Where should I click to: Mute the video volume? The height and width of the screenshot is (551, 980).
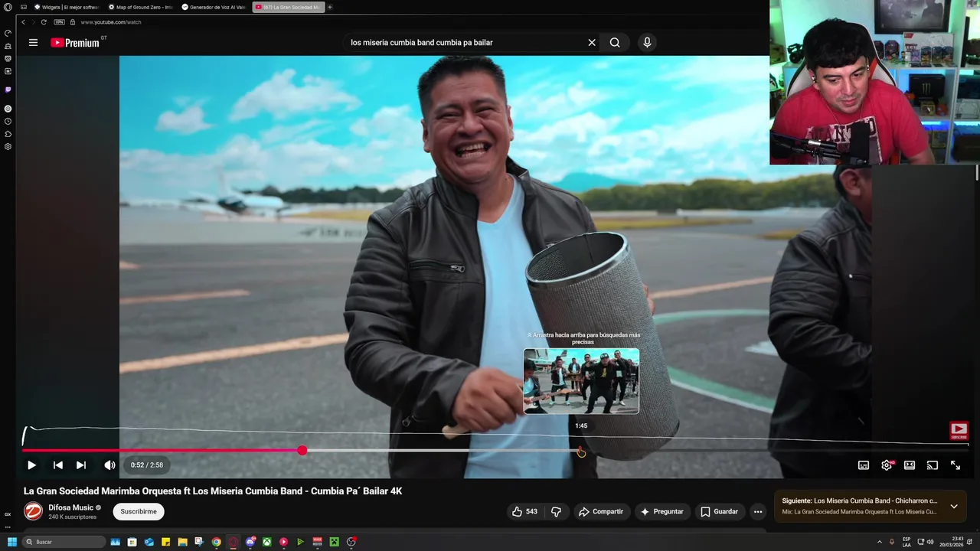pyautogui.click(x=109, y=465)
